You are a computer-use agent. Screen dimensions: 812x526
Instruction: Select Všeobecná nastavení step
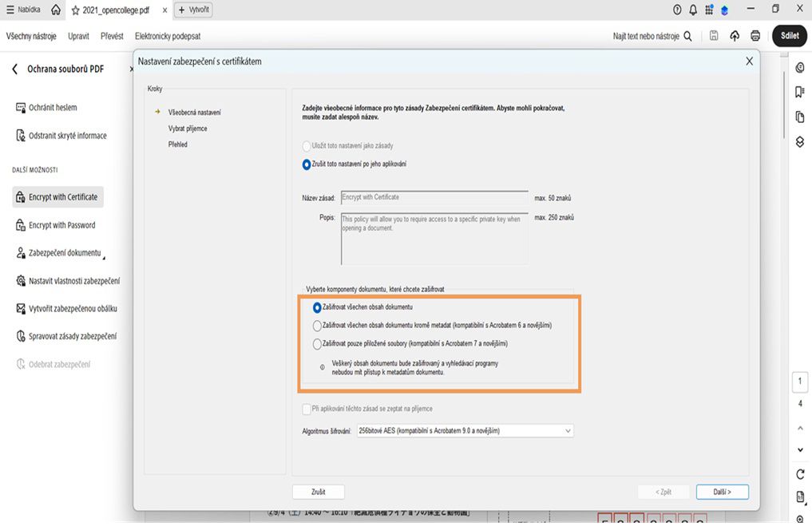pos(194,113)
